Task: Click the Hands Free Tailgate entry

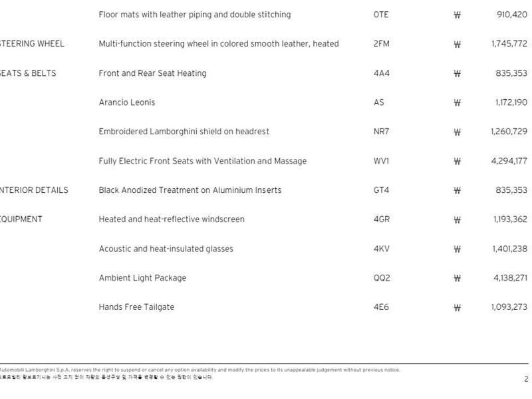Action: click(136, 307)
